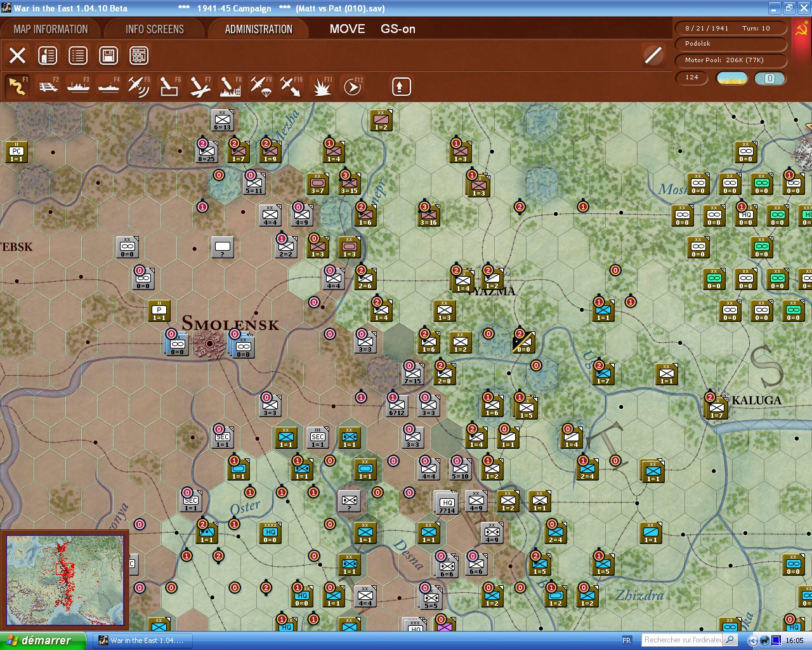Select the P 1=1 unit near Smolensk
The height and width of the screenshot is (650, 812).
coord(159,311)
